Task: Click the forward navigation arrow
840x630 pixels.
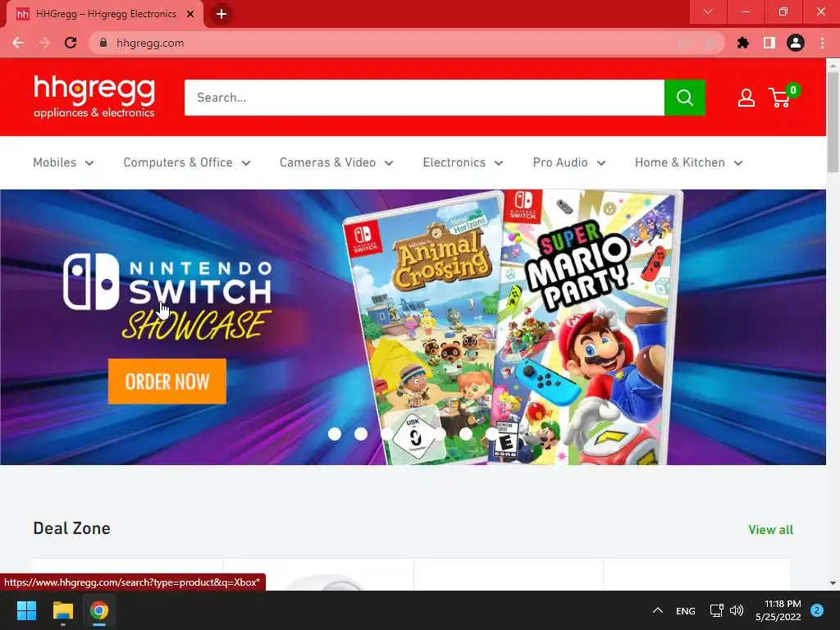Action: pos(44,43)
